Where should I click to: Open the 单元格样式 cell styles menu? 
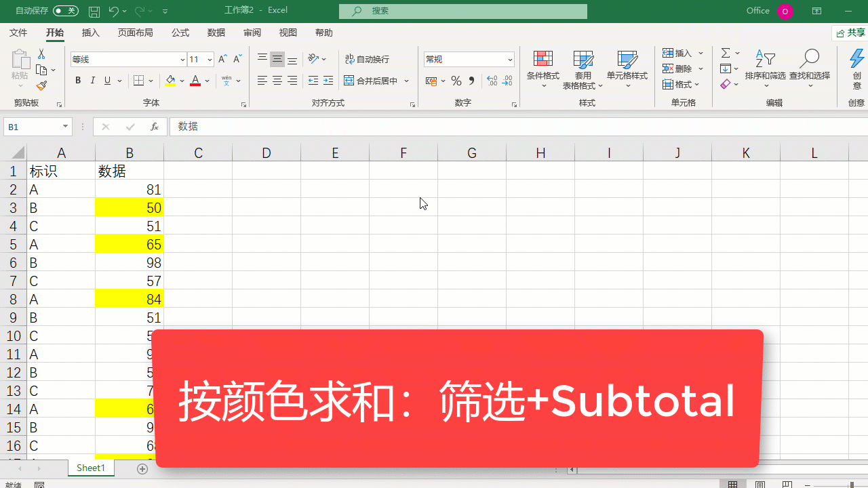pos(627,69)
